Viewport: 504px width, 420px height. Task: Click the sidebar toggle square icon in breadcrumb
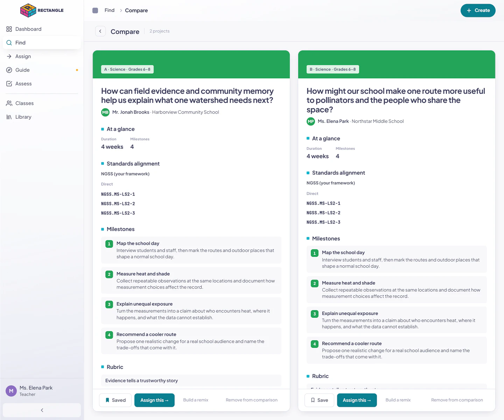pyautogui.click(x=95, y=10)
